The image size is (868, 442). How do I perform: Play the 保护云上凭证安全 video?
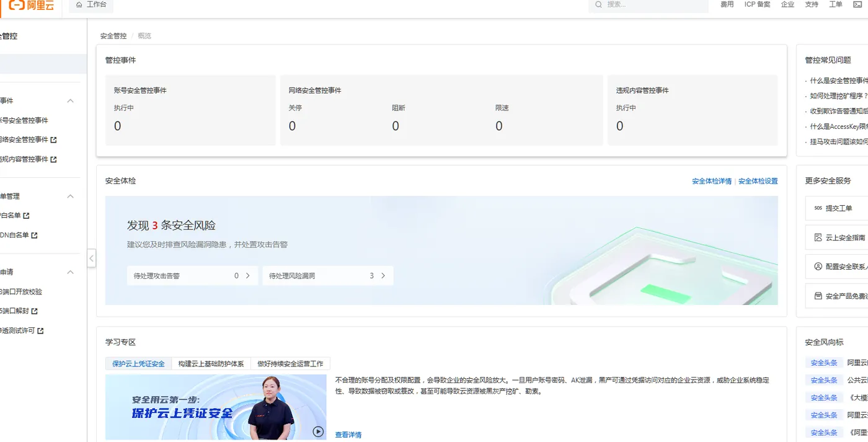tap(318, 431)
